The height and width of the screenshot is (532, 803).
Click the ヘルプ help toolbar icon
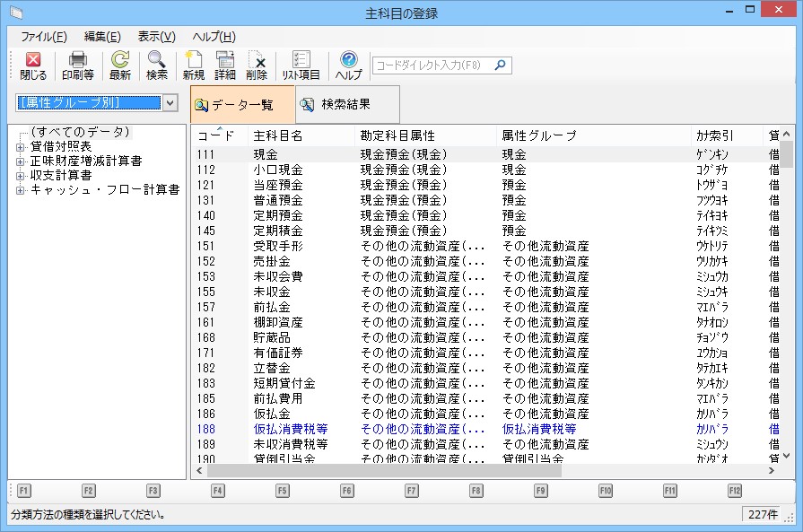click(x=348, y=65)
